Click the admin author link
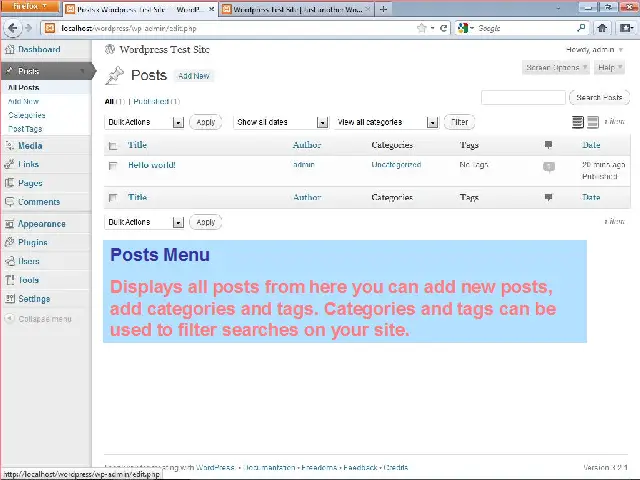 click(x=304, y=164)
